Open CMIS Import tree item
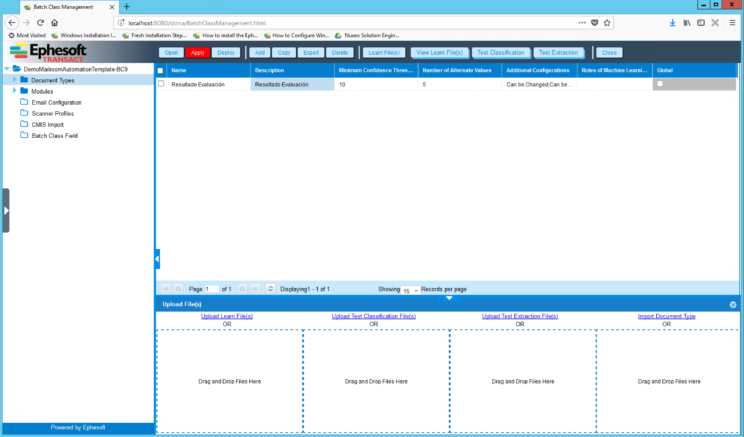The width and height of the screenshot is (744, 437). coord(47,124)
